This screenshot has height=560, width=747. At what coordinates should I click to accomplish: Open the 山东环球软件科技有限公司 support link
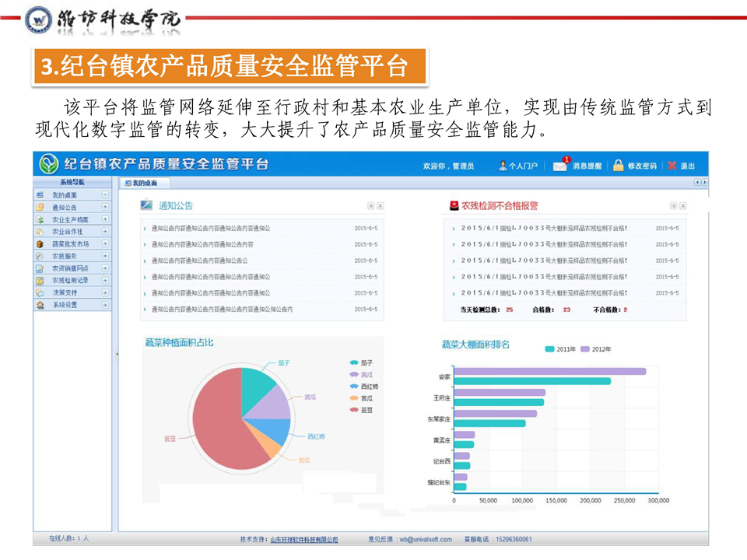[303, 539]
